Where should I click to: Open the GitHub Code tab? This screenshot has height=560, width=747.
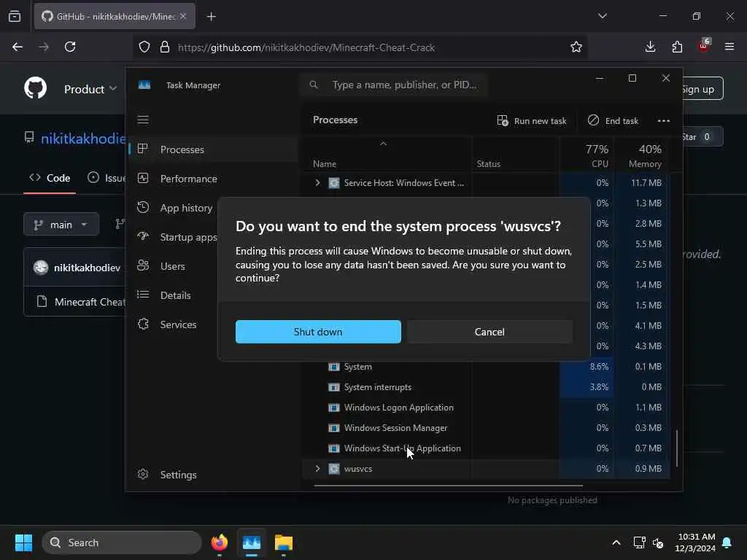pyautogui.click(x=50, y=178)
